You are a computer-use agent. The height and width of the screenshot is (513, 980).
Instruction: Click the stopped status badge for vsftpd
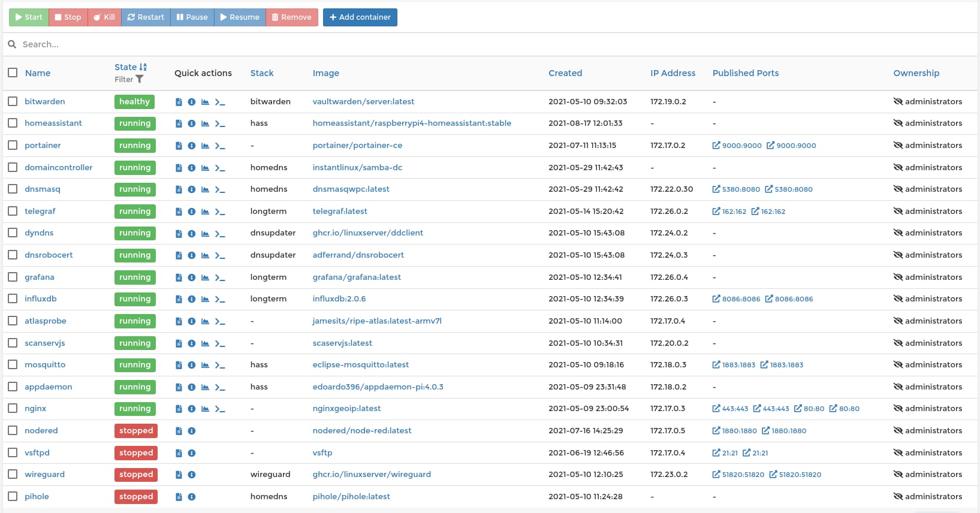coord(136,453)
